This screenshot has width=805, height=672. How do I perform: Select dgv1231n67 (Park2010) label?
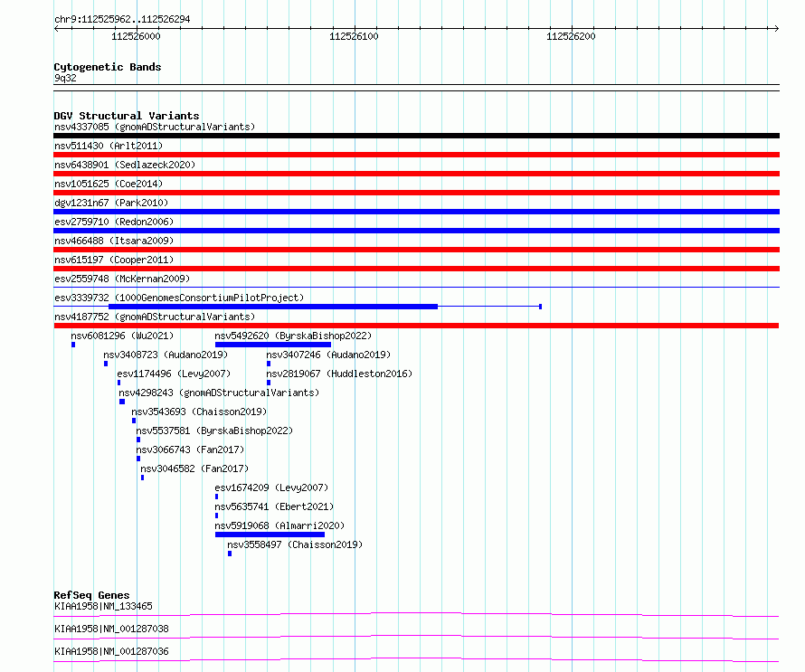[x=111, y=203]
